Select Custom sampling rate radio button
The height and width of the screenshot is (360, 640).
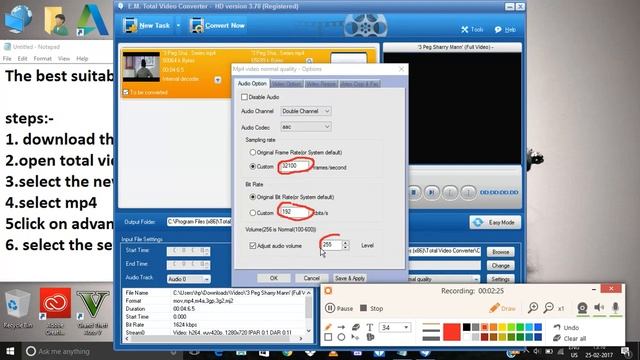252,167
